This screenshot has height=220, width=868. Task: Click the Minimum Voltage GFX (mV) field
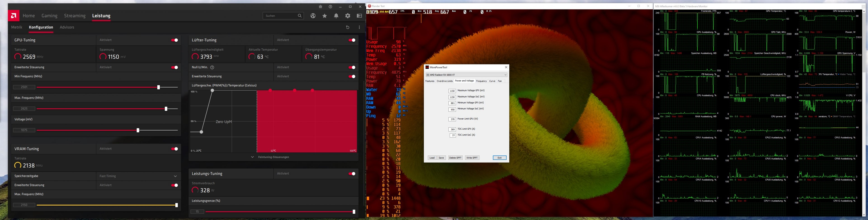pos(452,103)
